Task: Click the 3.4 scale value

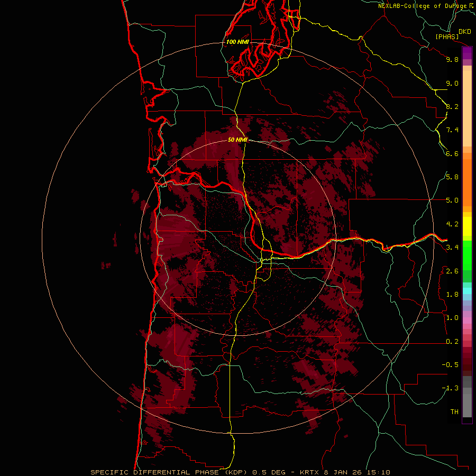Action: (x=452, y=248)
